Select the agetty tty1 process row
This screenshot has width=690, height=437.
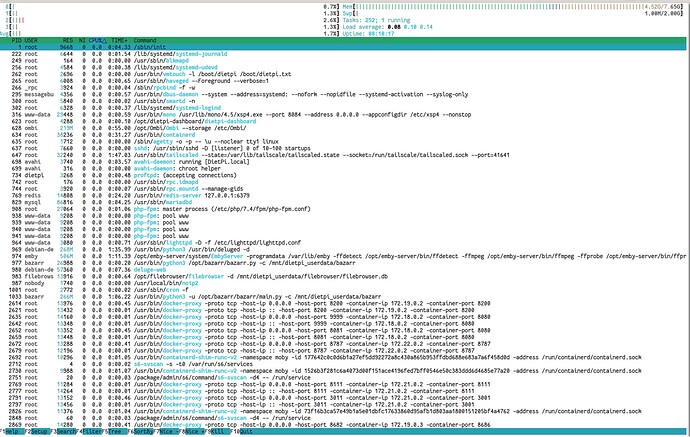[345, 142]
